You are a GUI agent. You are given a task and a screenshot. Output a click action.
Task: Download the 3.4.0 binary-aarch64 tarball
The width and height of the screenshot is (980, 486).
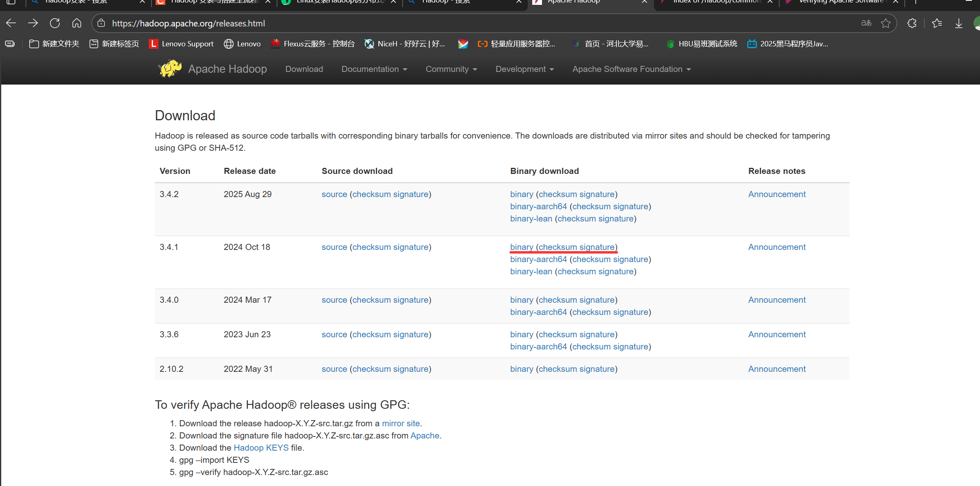click(x=538, y=312)
